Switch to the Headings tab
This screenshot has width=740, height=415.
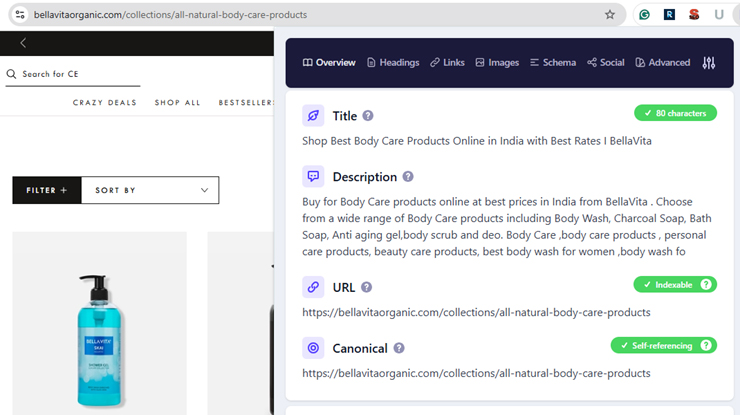click(393, 63)
